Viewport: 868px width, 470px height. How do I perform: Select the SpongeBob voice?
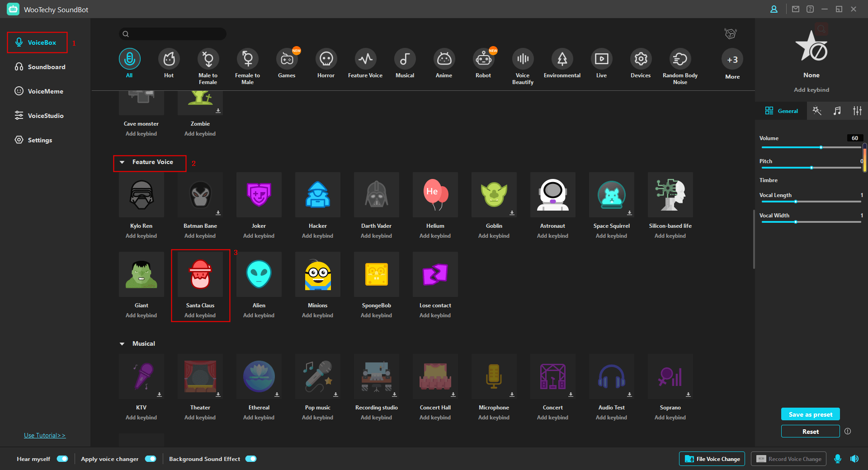click(377, 274)
